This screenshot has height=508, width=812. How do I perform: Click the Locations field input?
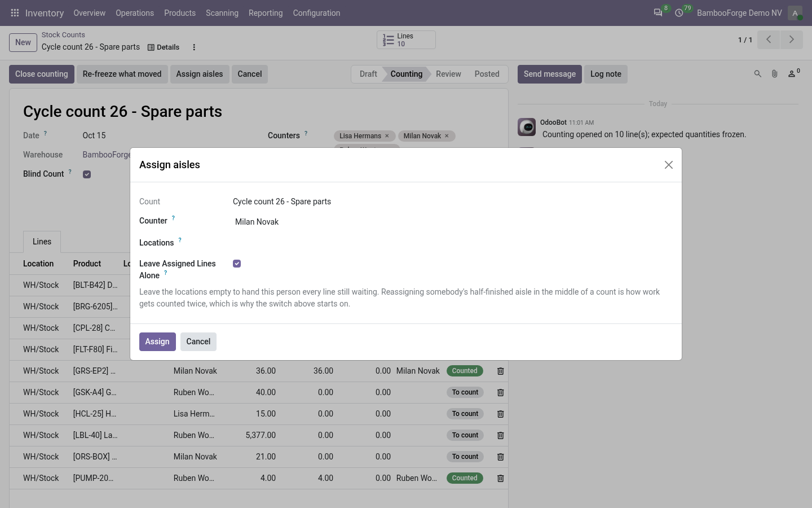tap(452, 243)
